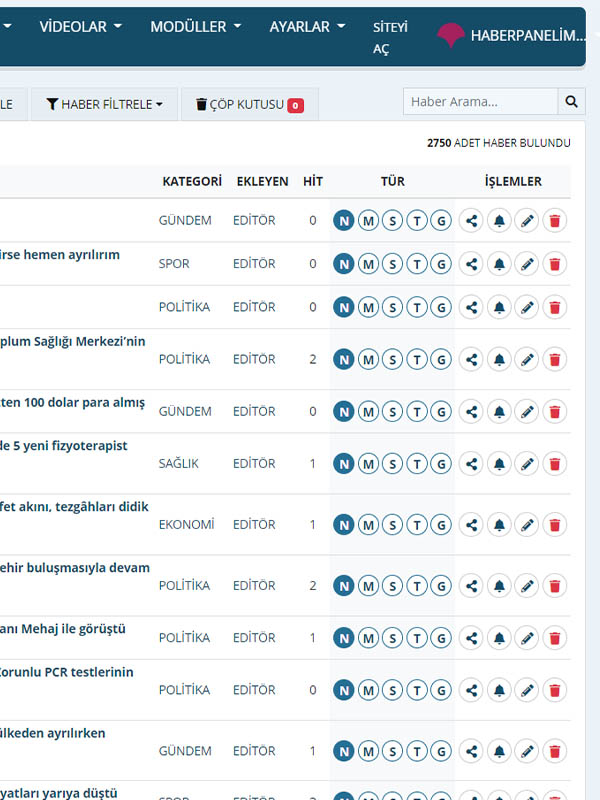Image resolution: width=600 pixels, height=800 pixels.
Task: Toggle S type on the SPOR row
Action: point(392,264)
